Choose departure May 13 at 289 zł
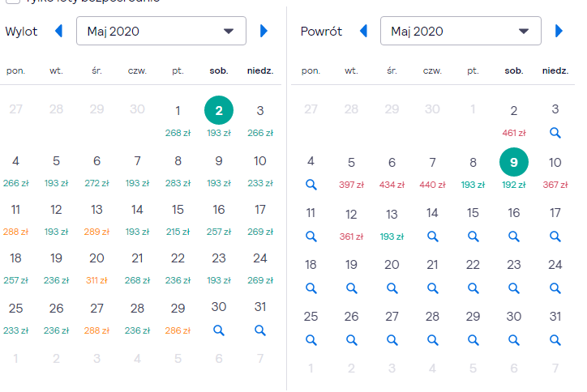The image size is (587, 392). [x=96, y=219]
